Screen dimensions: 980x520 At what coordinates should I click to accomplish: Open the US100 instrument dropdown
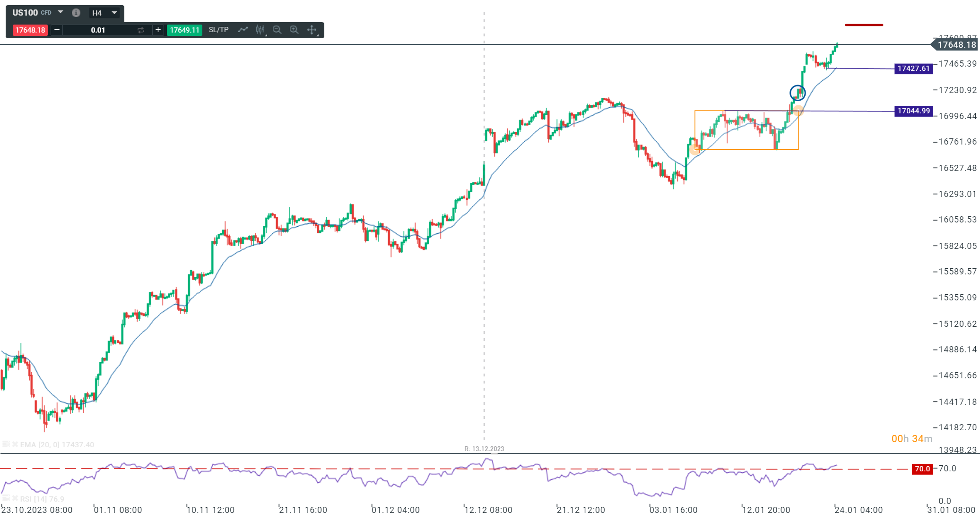[x=60, y=12]
